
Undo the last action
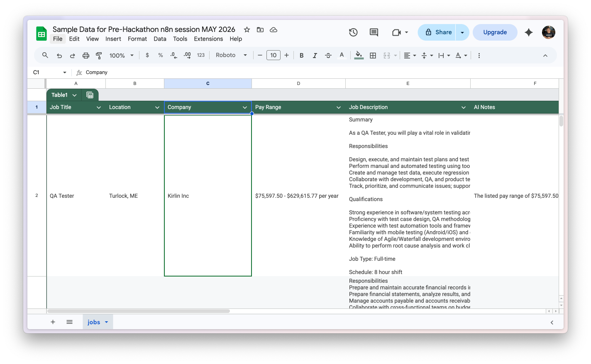(59, 56)
